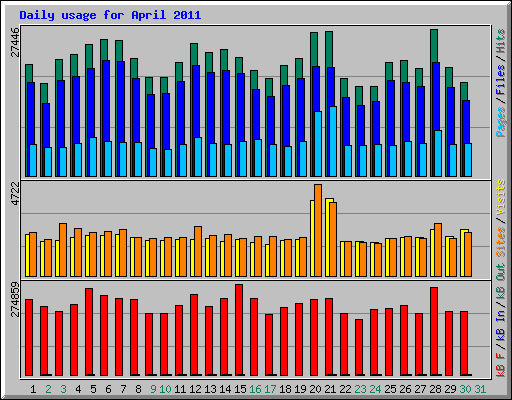The image size is (512, 400).
Task: Select day 26 on the x-axis
Action: tap(405, 389)
